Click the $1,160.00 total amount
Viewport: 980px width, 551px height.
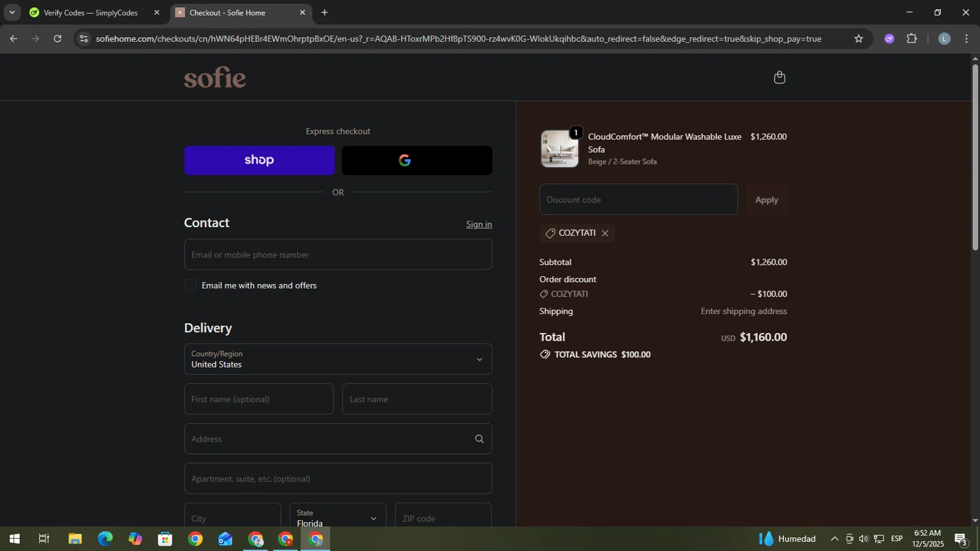point(763,337)
